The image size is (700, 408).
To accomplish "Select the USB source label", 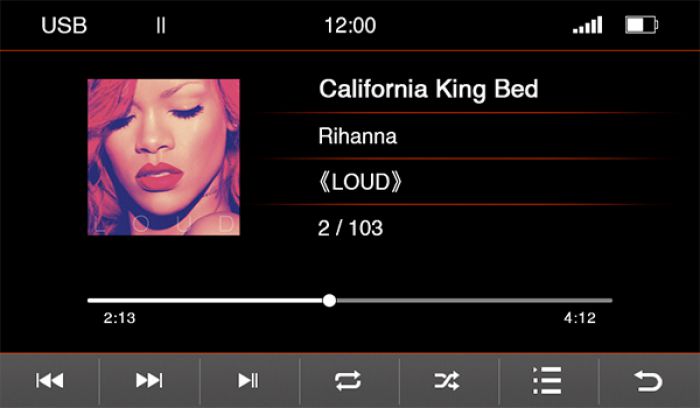I will click(x=64, y=25).
